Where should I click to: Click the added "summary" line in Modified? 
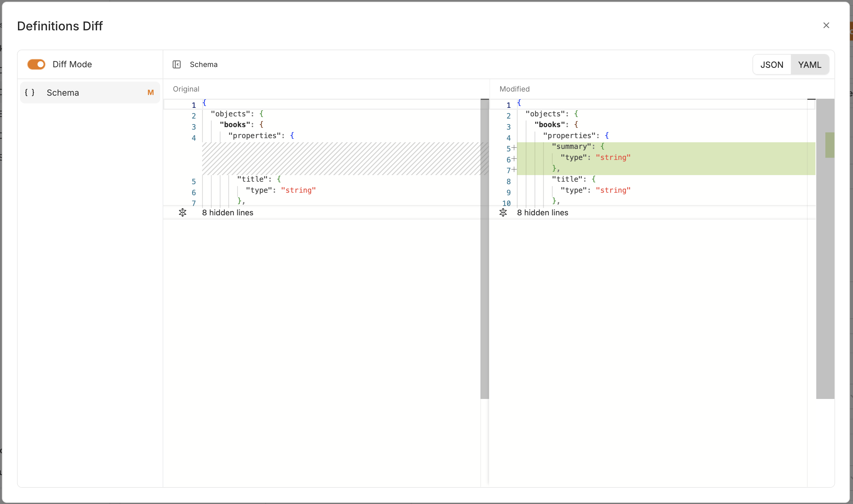[578, 146]
